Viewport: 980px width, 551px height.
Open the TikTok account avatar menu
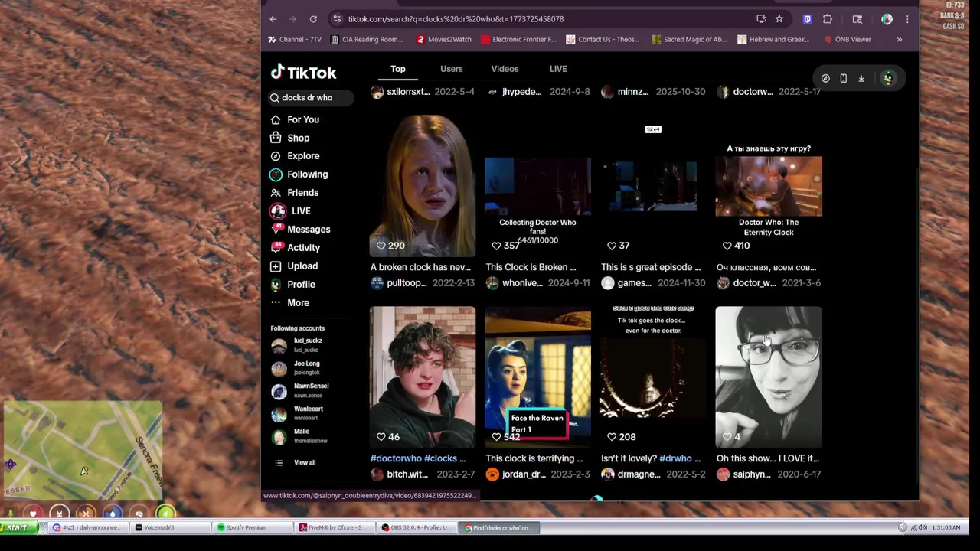[x=887, y=78]
